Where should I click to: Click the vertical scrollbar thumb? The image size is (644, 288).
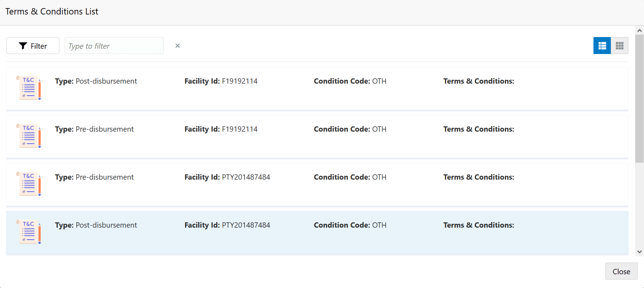point(639,98)
